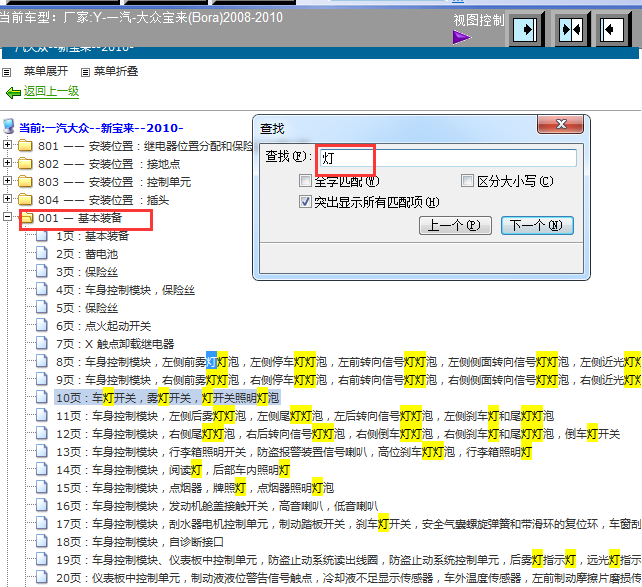The height and width of the screenshot is (587, 642).
Task: Click the folder icon for 802 接地点
Action: [x=25, y=163]
